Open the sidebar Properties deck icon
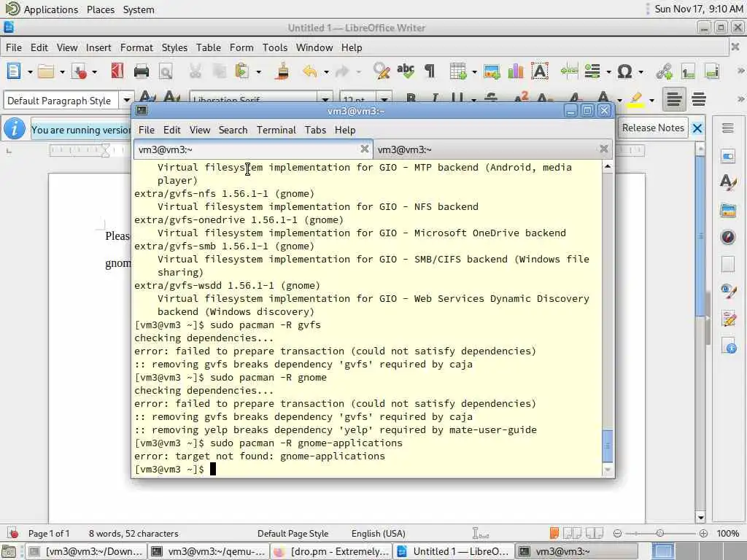 (728, 156)
